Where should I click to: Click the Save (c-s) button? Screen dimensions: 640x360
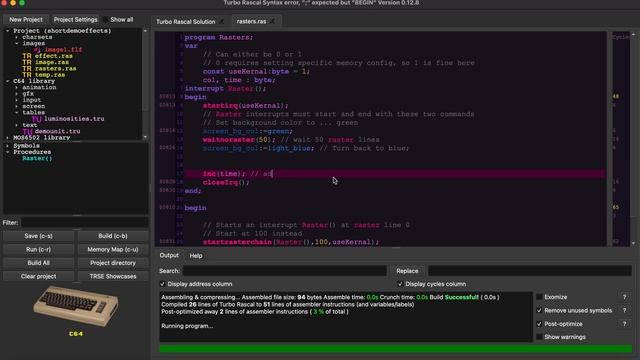[x=38, y=236]
